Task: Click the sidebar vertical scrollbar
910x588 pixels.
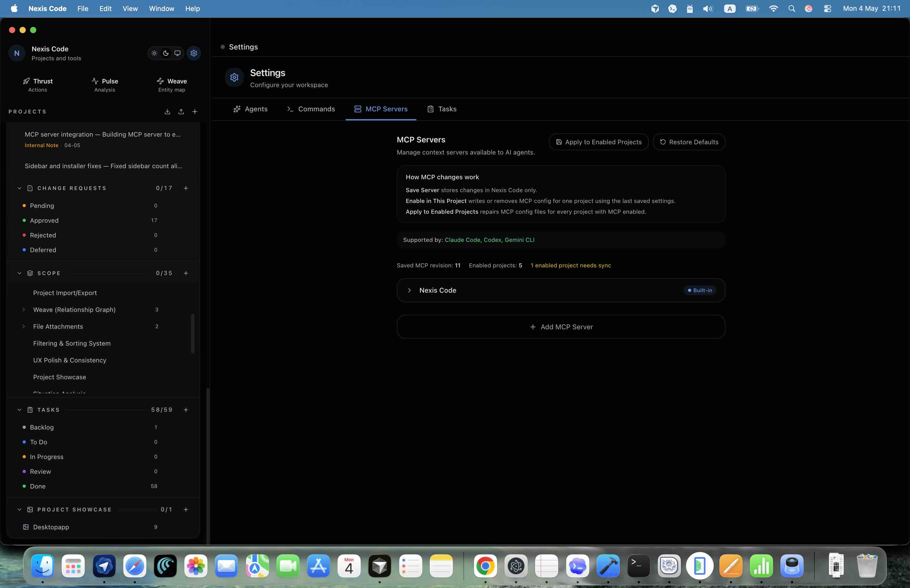Action: tap(208, 466)
